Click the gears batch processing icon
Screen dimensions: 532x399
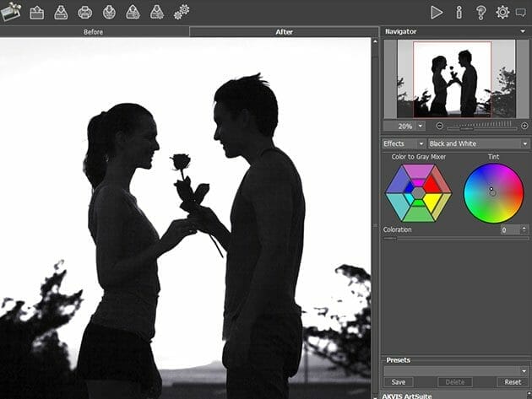pos(182,12)
